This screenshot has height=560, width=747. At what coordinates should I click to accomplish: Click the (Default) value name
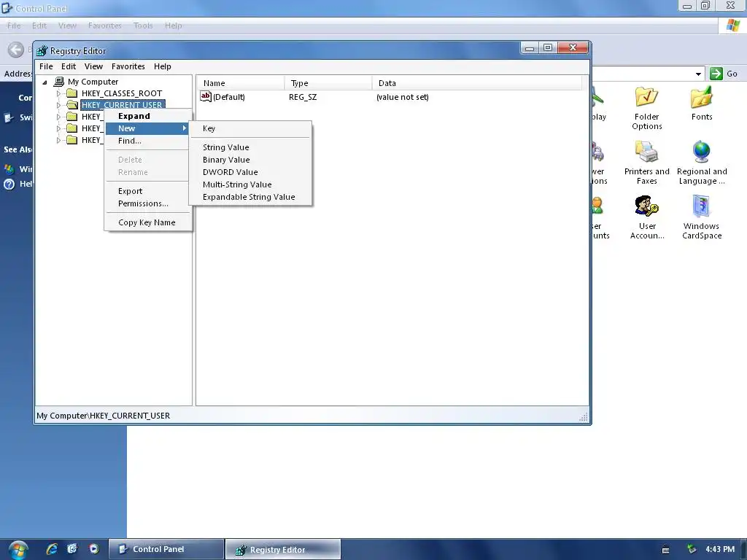point(229,97)
